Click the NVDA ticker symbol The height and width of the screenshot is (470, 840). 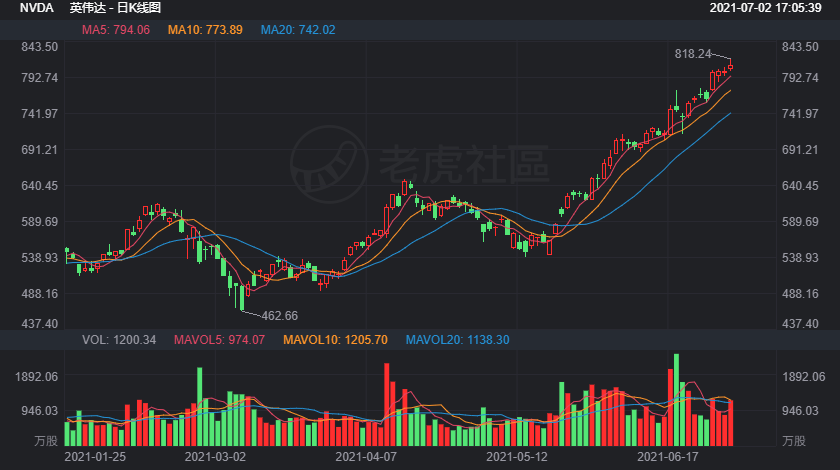[36, 8]
